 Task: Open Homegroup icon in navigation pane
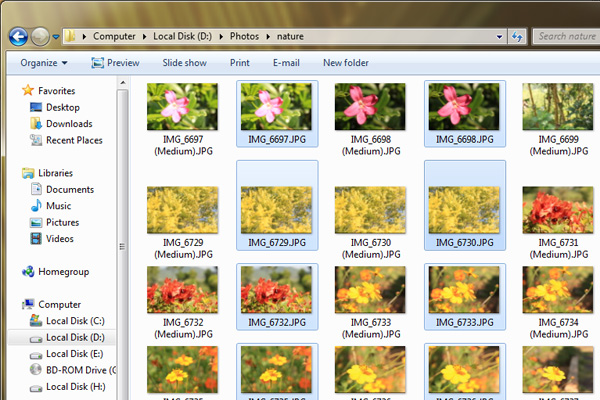(28, 271)
